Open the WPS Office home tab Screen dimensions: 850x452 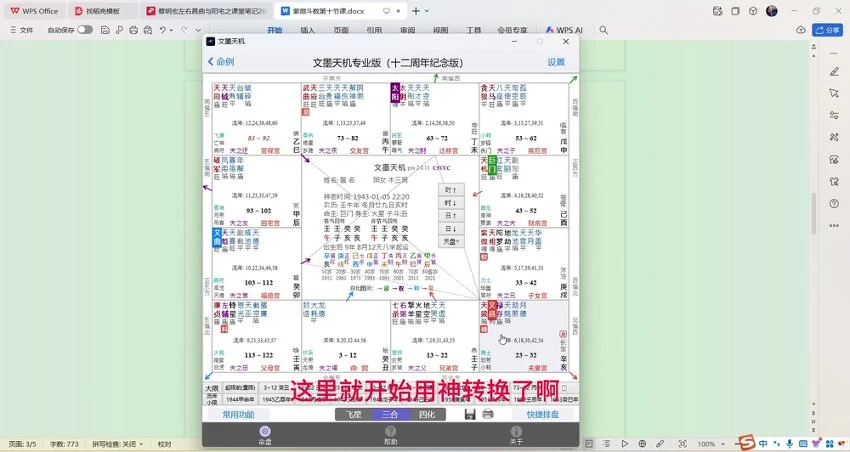click(34, 11)
